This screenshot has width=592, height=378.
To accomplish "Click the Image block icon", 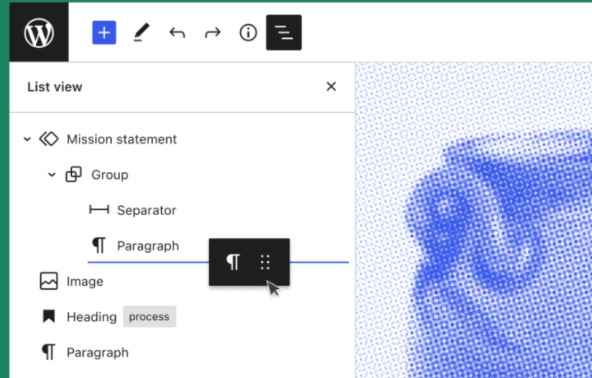I will (x=49, y=281).
